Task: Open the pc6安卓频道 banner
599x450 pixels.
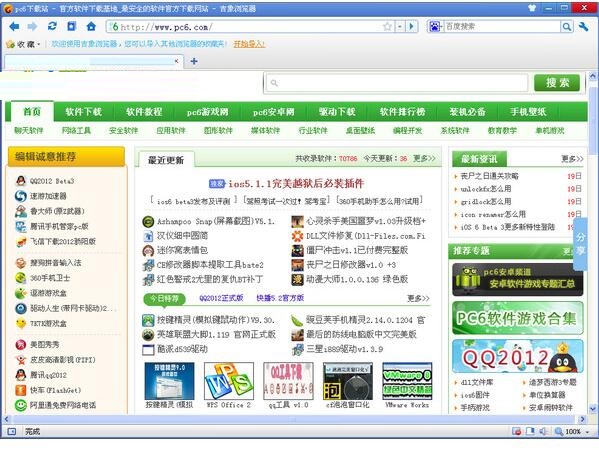Action: [x=518, y=279]
